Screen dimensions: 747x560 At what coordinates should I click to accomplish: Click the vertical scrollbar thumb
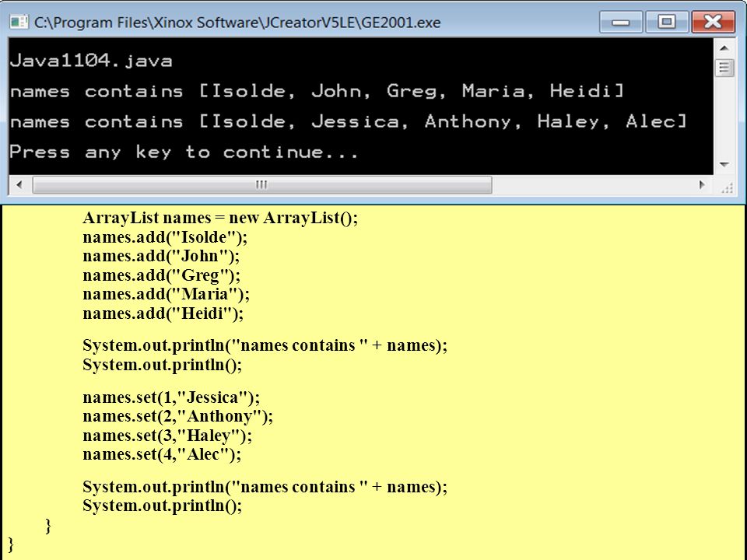pyautogui.click(x=724, y=68)
